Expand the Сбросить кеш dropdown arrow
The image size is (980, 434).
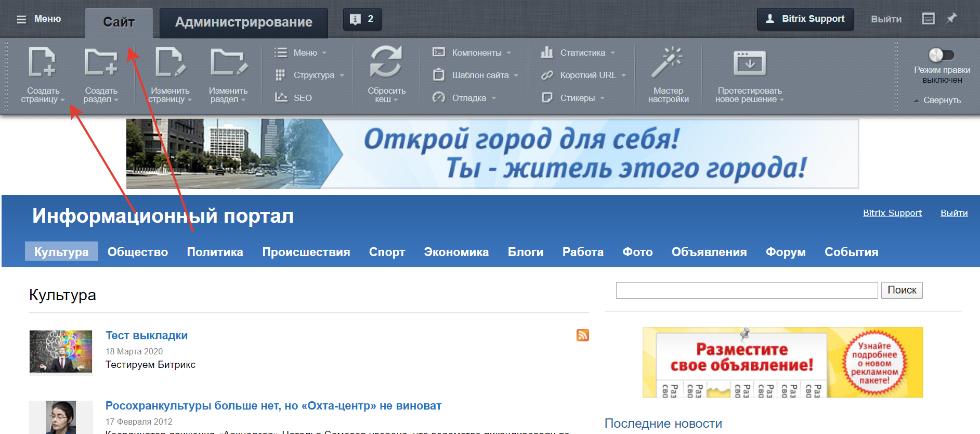pyautogui.click(x=395, y=100)
